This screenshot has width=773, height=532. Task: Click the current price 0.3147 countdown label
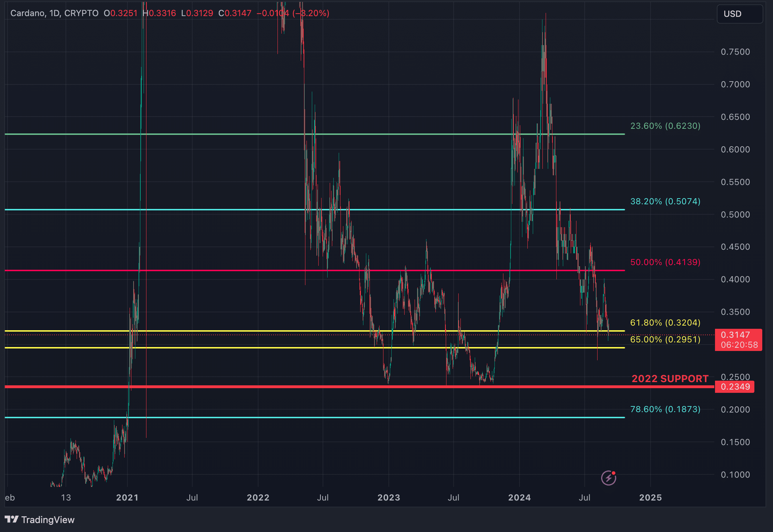click(738, 340)
